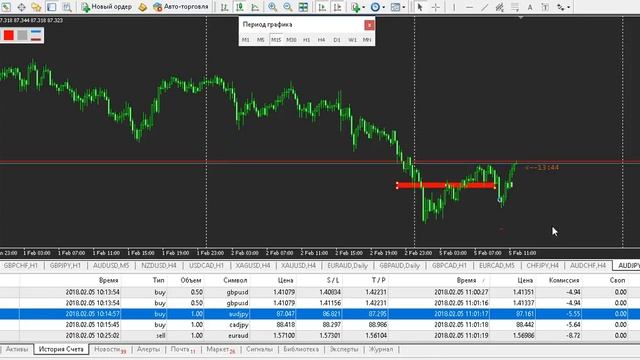This screenshot has width=640, height=360.
Task: Expand the templates dropdown arrow
Action: pyautogui.click(x=404, y=7)
